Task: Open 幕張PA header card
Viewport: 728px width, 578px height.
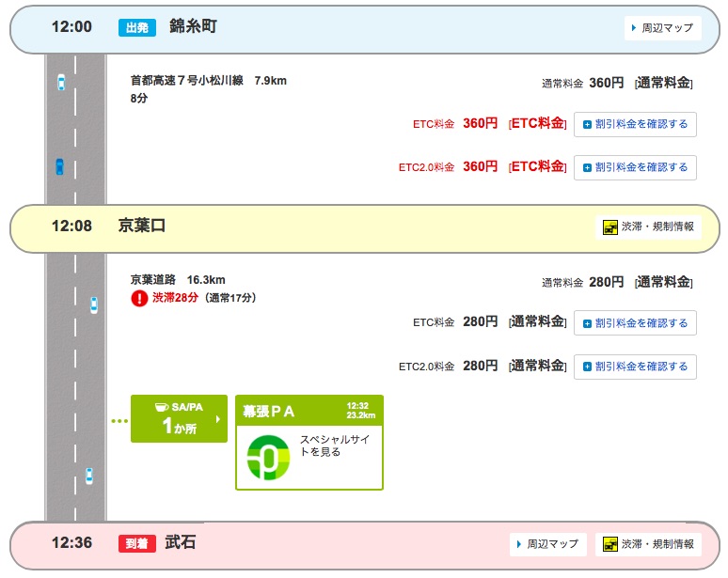Action: point(309,411)
